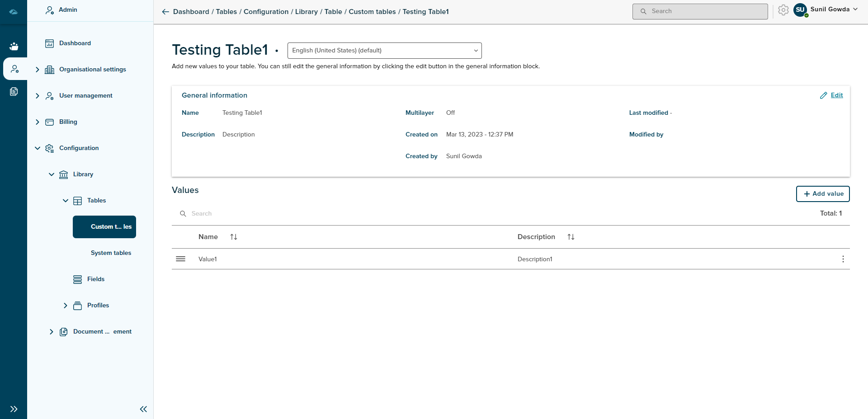Click the drag handle icon beside Value1
This screenshot has width=868, height=419.
pyautogui.click(x=180, y=259)
